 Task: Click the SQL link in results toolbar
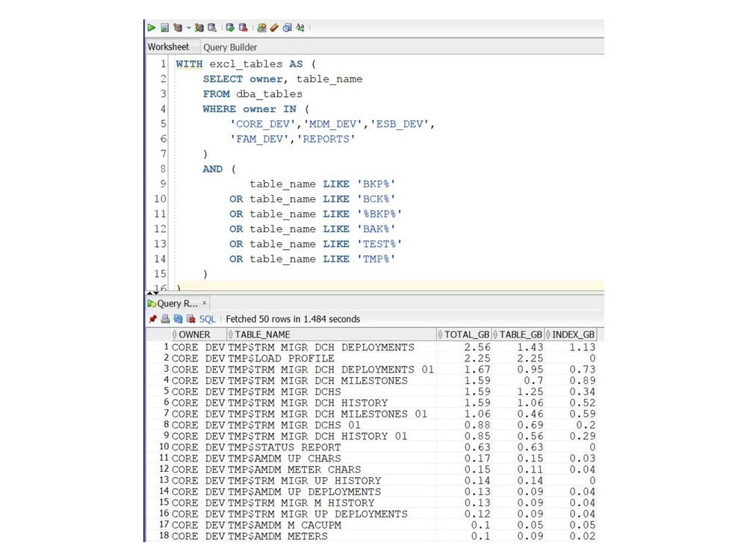pyautogui.click(x=207, y=319)
